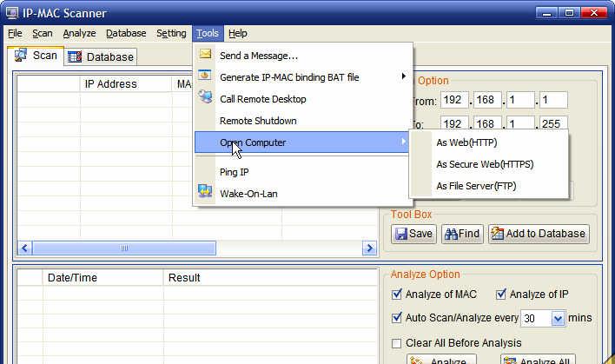Viewport: 615px width, 364px height.
Task: Close the Tools menu via menu bar
Action: [208, 33]
